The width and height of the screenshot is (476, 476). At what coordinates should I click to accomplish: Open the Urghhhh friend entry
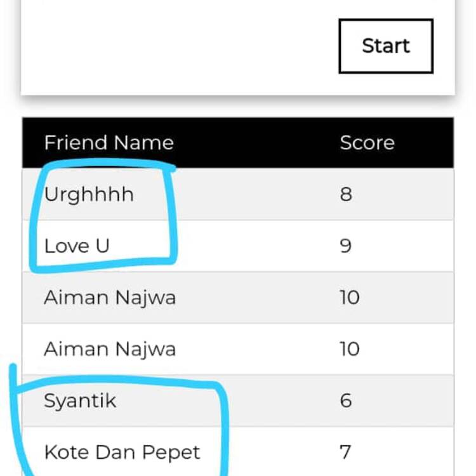[89, 194]
